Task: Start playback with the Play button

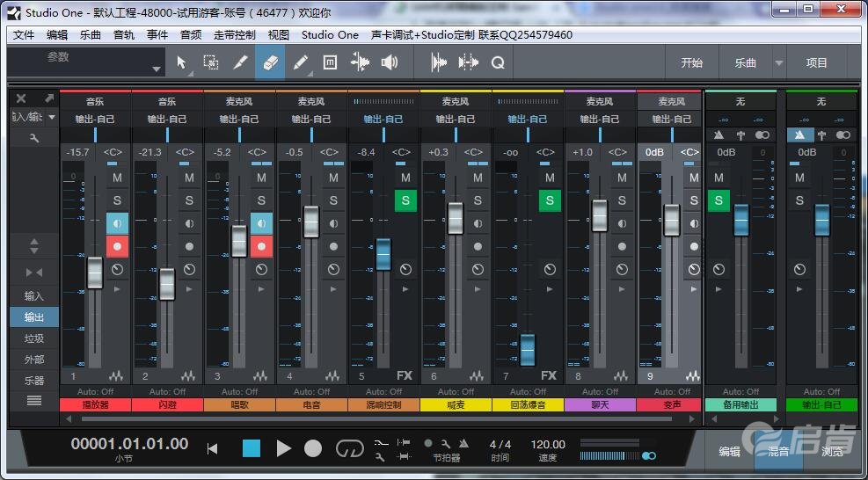Action: (x=283, y=448)
